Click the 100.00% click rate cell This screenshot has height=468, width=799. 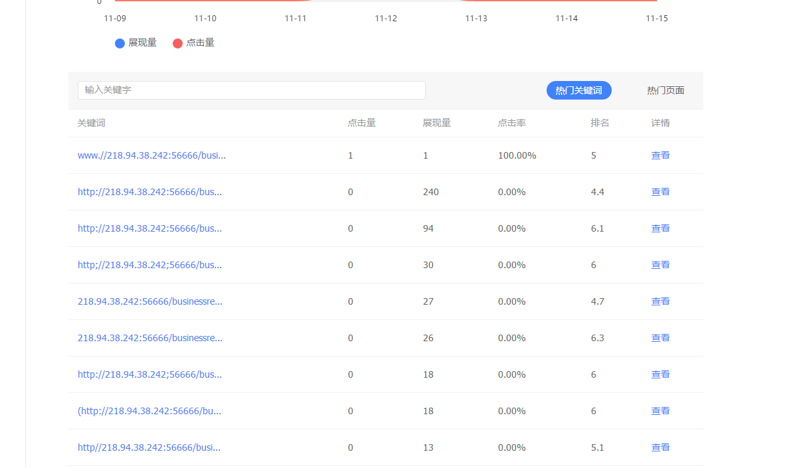pos(517,155)
